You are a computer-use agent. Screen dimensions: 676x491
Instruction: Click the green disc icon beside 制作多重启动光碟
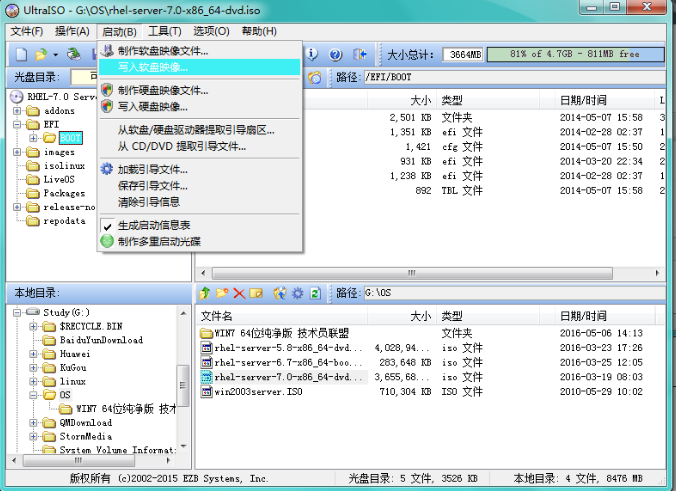(107, 241)
